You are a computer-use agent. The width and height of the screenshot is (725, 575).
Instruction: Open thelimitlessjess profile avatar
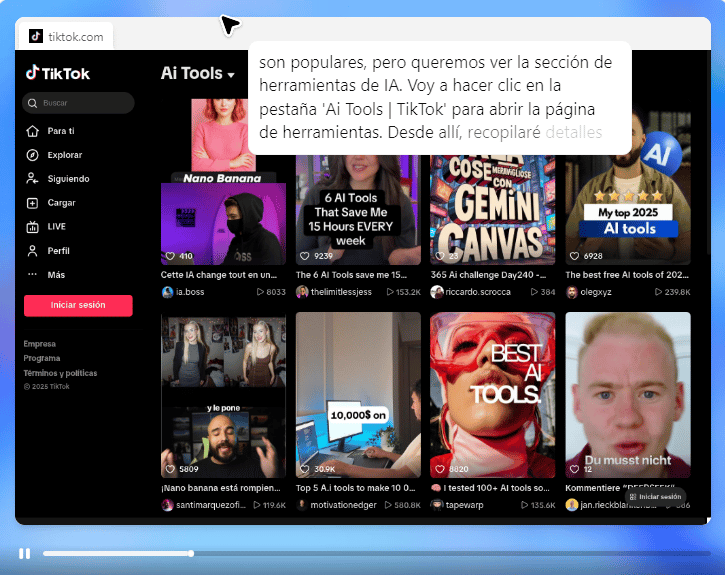302,292
